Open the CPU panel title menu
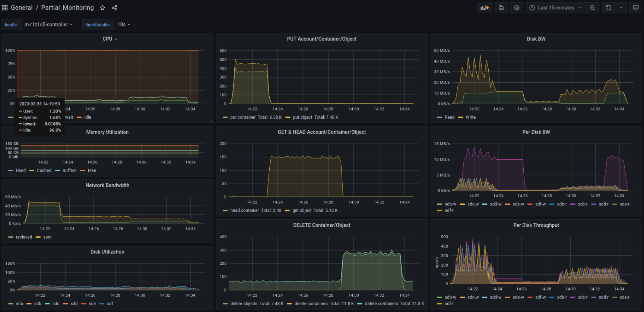The width and height of the screenshot is (644, 312). (110, 39)
